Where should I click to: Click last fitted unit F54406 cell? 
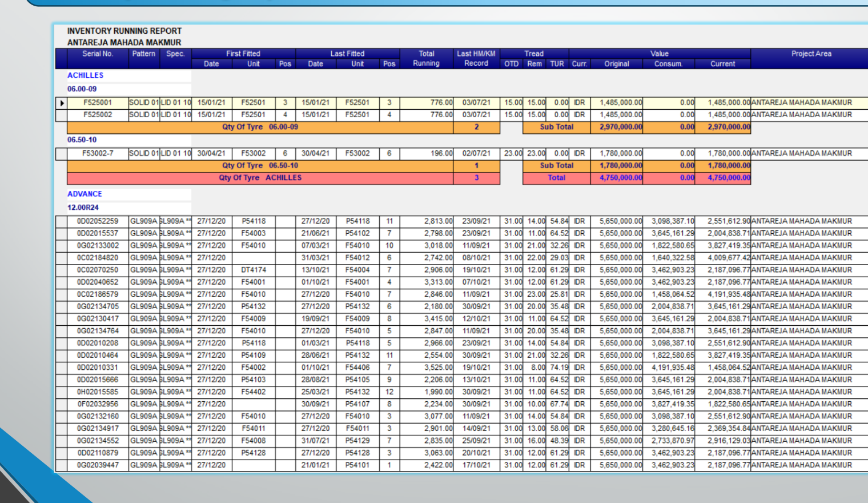point(357,368)
